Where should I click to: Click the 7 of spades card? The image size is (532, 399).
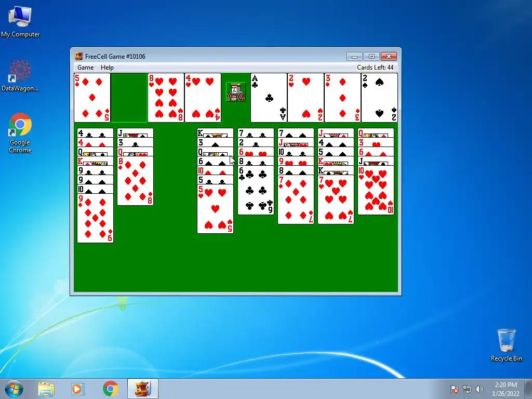(296, 132)
